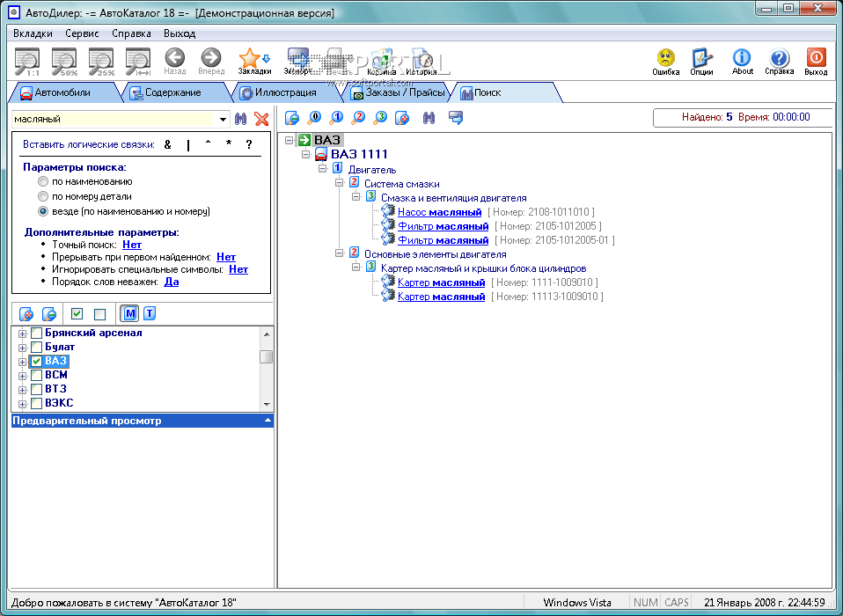The image size is (843, 616).
Task: Click binoculars icon in results toolbar
Action: pyautogui.click(x=429, y=117)
